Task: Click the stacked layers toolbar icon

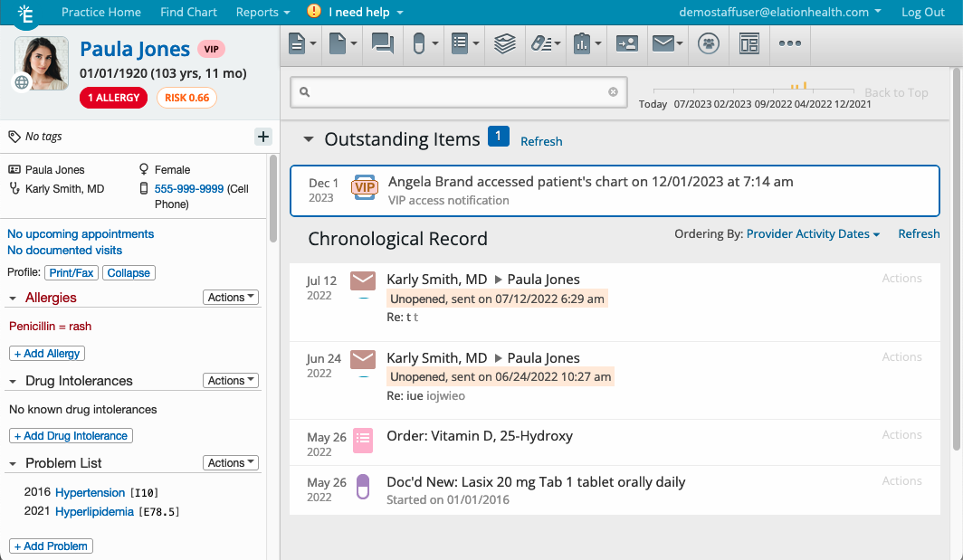Action: (504, 43)
